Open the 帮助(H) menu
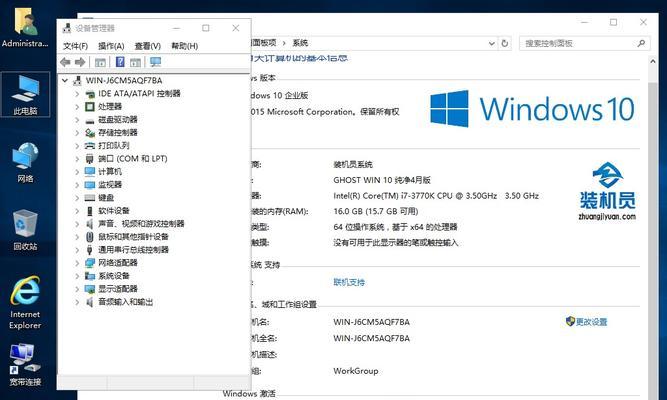The width and height of the screenshot is (667, 400). pyautogui.click(x=185, y=46)
